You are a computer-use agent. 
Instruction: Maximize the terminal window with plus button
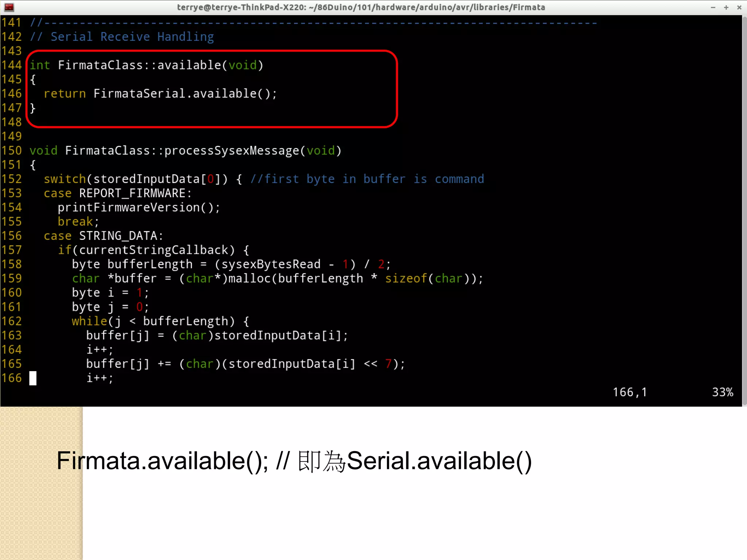(726, 7)
